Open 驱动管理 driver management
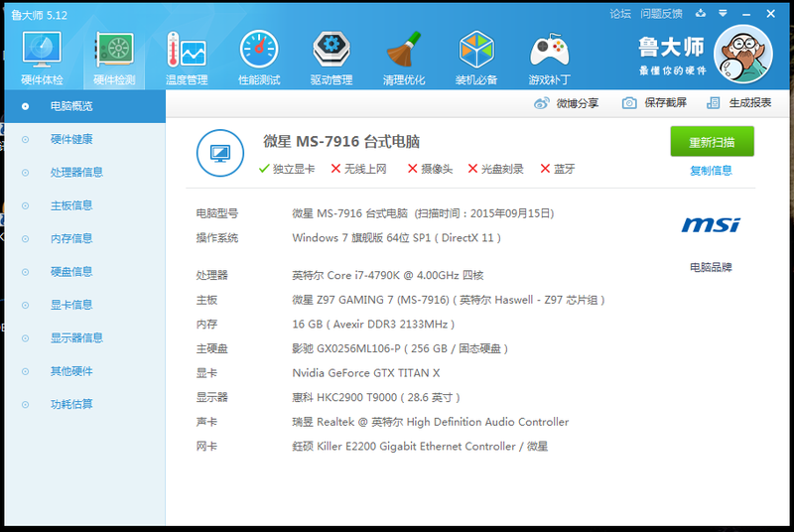This screenshot has height=532, width=794. (x=331, y=58)
